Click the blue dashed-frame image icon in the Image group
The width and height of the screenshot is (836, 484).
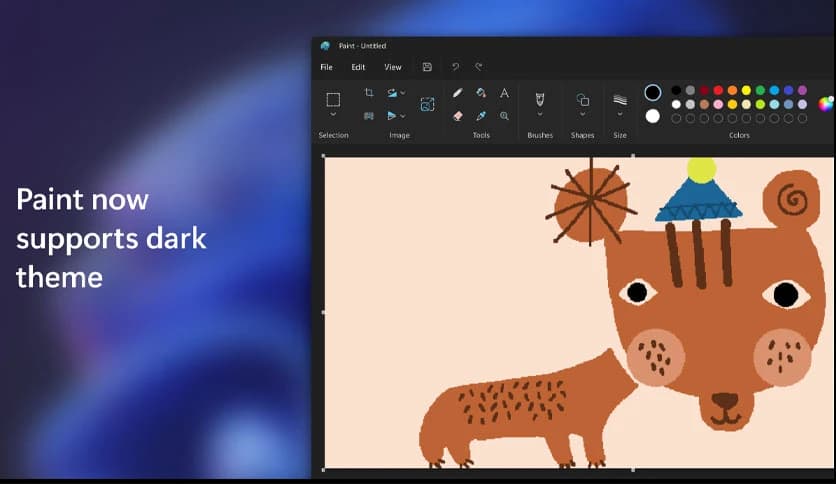428,104
